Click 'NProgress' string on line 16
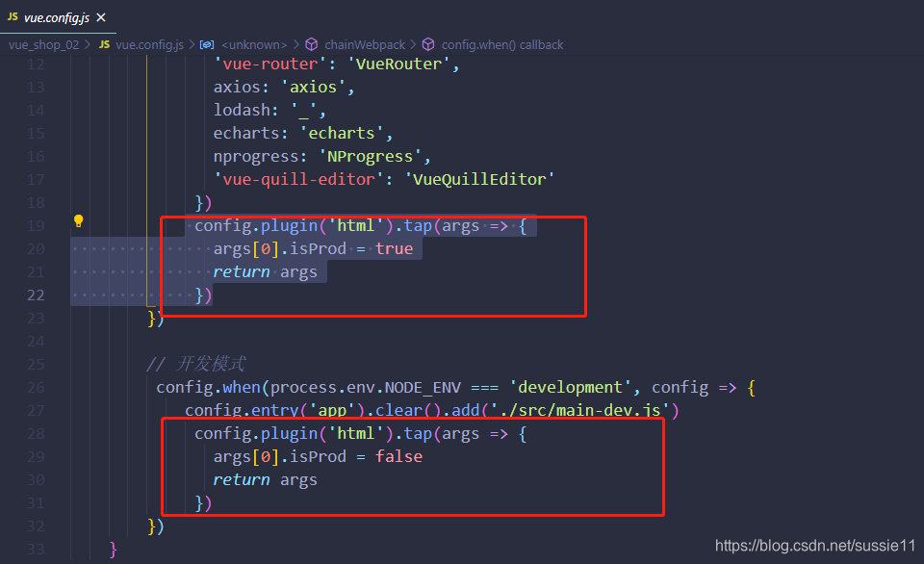This screenshot has height=564, width=924. click(x=370, y=156)
